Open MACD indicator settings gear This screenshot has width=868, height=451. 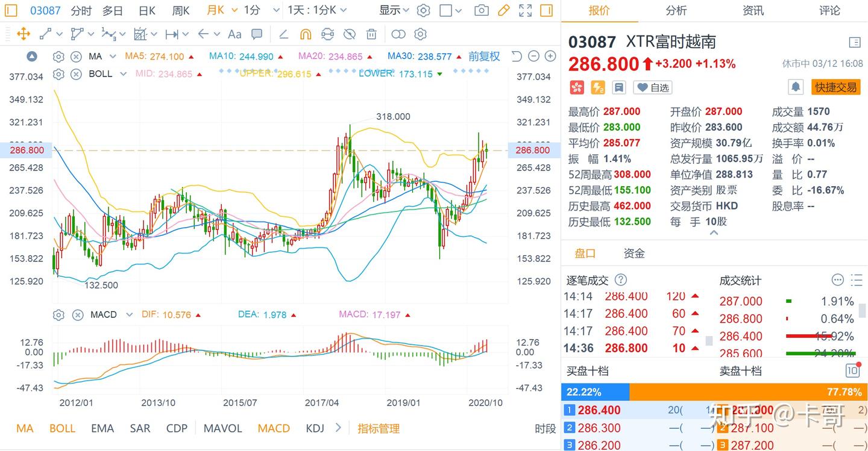pos(58,314)
